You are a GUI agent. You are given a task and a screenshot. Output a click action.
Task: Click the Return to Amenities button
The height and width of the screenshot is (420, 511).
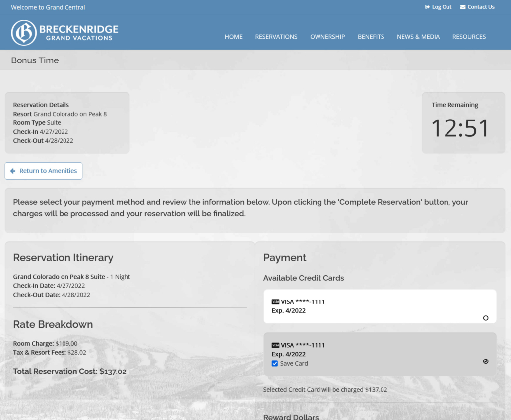(44, 171)
